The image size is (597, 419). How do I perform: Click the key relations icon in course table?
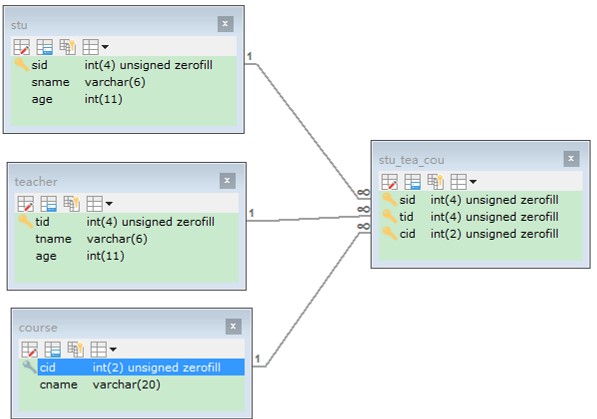[75, 349]
